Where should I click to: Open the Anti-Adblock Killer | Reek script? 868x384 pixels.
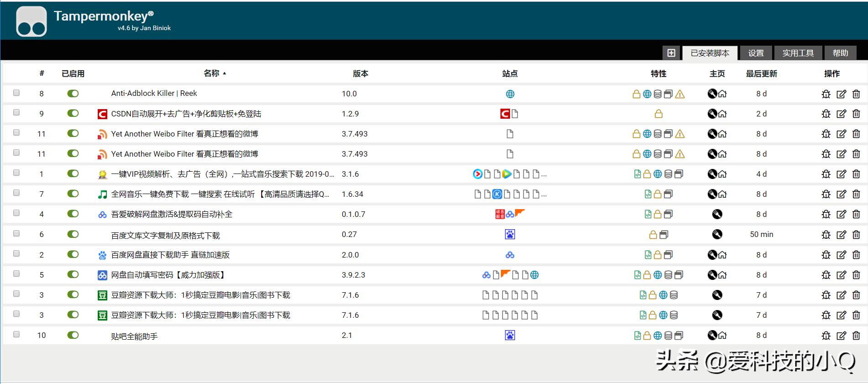pyautogui.click(x=154, y=93)
